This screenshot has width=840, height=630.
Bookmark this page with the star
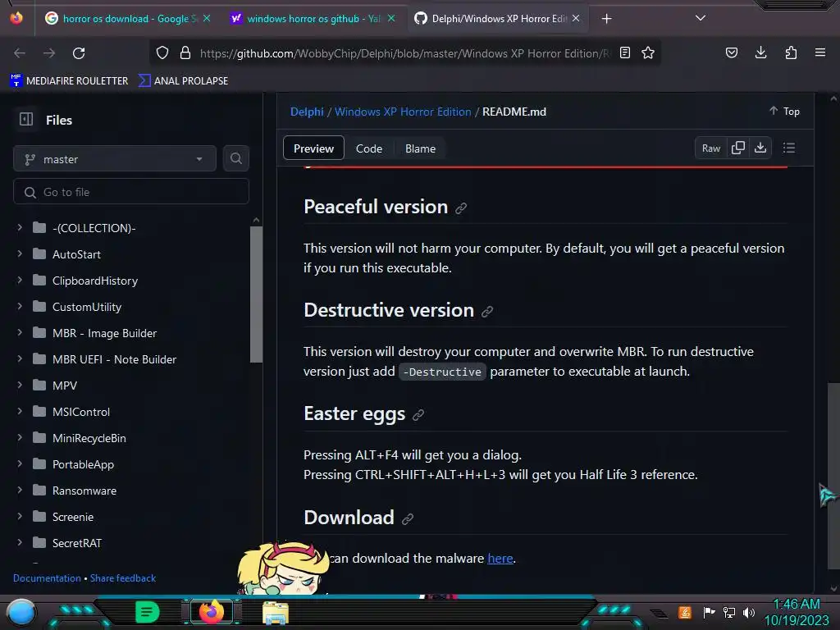(x=648, y=52)
